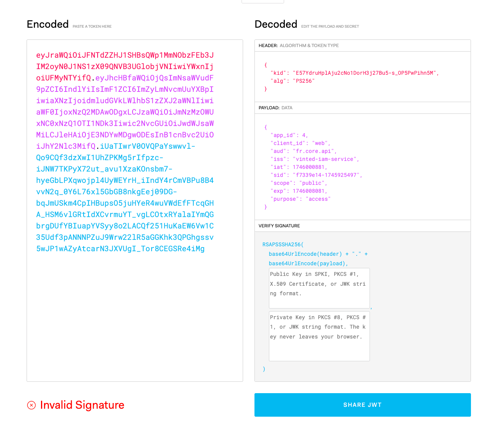Click the Private Key input field
The image size is (504, 433).
tap(319, 336)
